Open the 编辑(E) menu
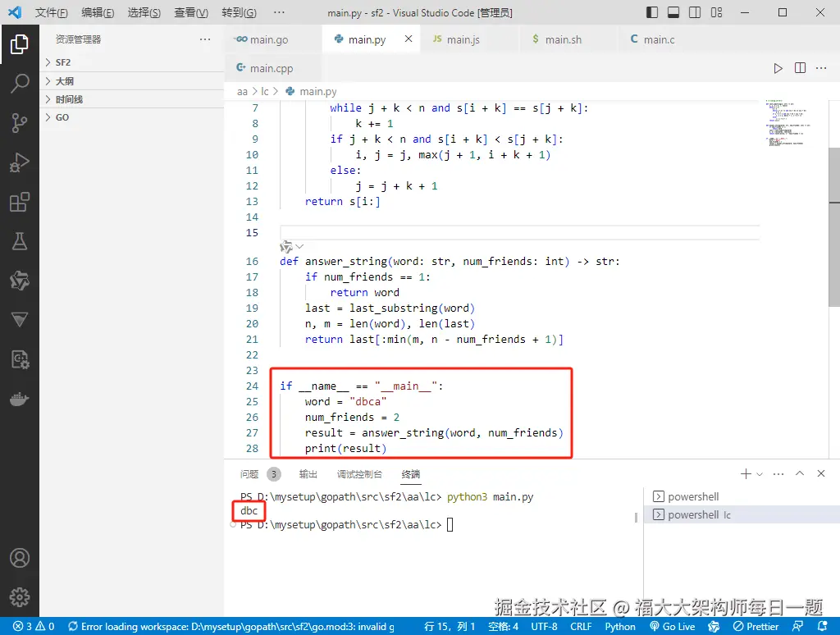Viewport: 840px width, 635px height. pos(98,12)
